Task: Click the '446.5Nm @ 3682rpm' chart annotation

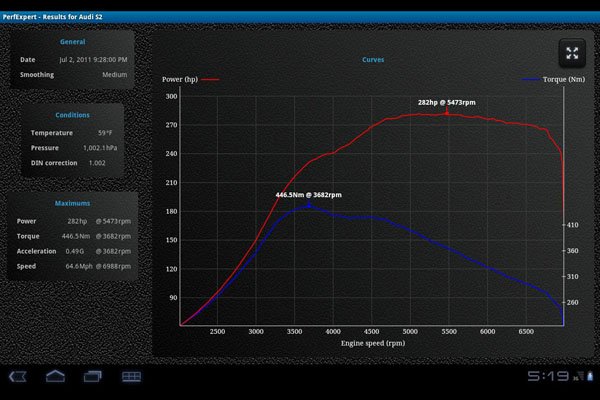Action: 308,195
